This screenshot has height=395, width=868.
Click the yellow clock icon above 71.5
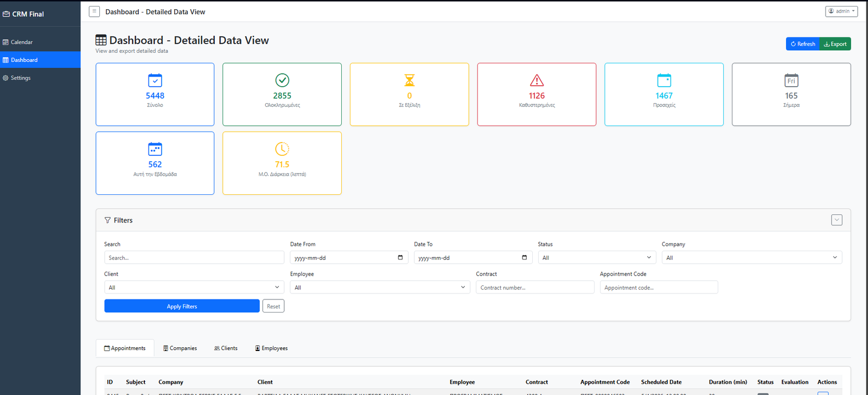tap(282, 149)
